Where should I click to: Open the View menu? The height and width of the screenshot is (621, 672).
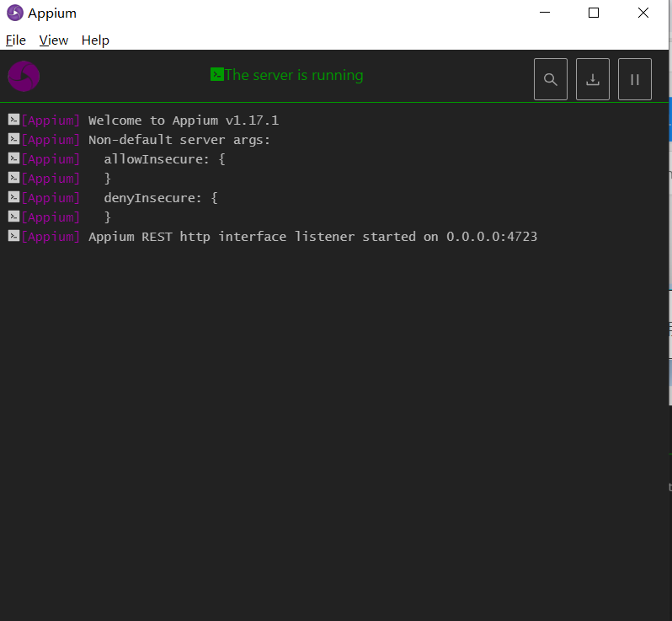[x=54, y=40]
